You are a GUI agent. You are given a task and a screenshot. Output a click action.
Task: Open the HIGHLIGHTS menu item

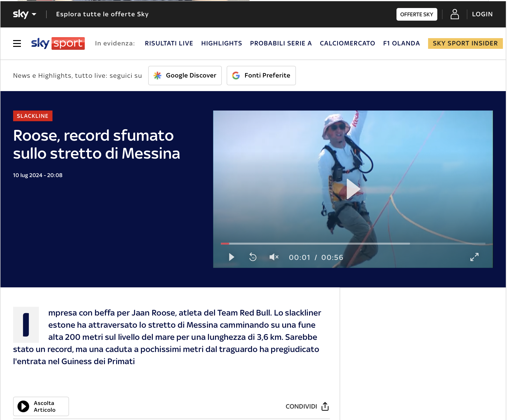coord(222,43)
